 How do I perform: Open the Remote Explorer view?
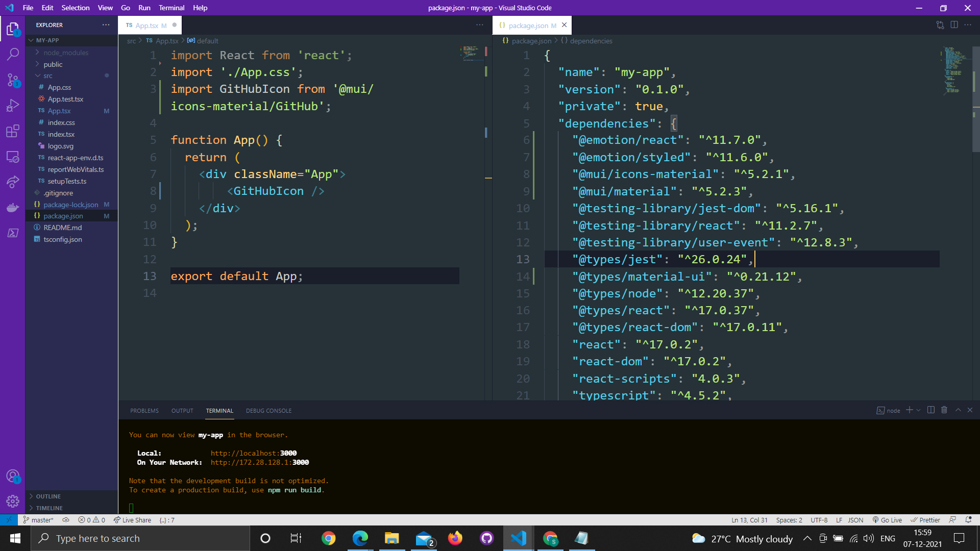pyautogui.click(x=13, y=156)
